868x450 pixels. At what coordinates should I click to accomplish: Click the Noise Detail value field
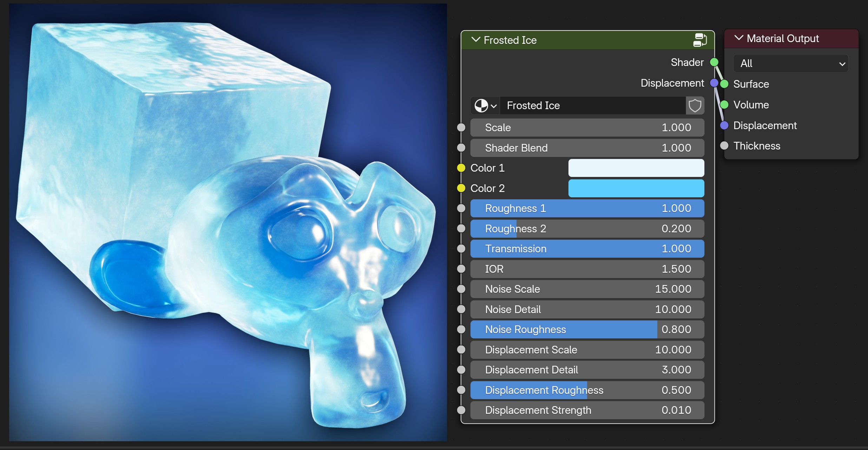[x=587, y=309]
